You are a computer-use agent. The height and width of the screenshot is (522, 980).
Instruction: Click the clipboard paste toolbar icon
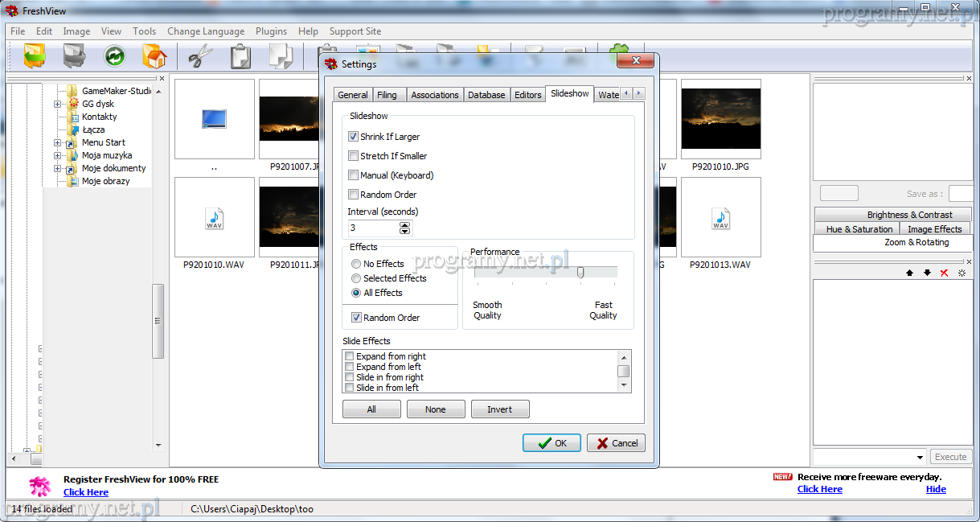pyautogui.click(x=240, y=56)
